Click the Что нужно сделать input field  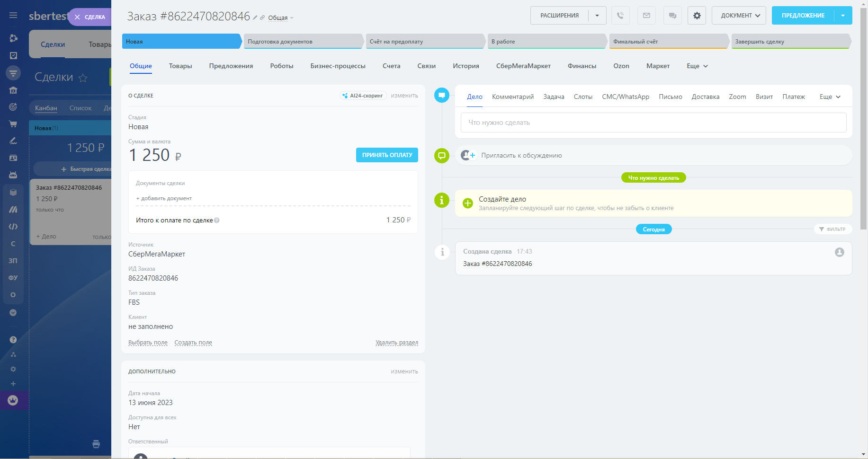(653, 123)
